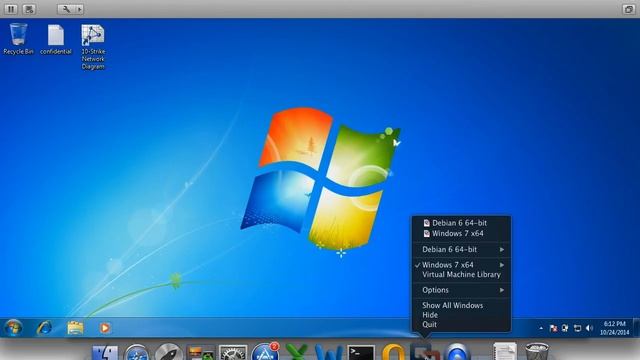The height and width of the screenshot is (360, 640).
Task: Pause the virtual machine with the toolbar button
Action: click(x=11, y=9)
